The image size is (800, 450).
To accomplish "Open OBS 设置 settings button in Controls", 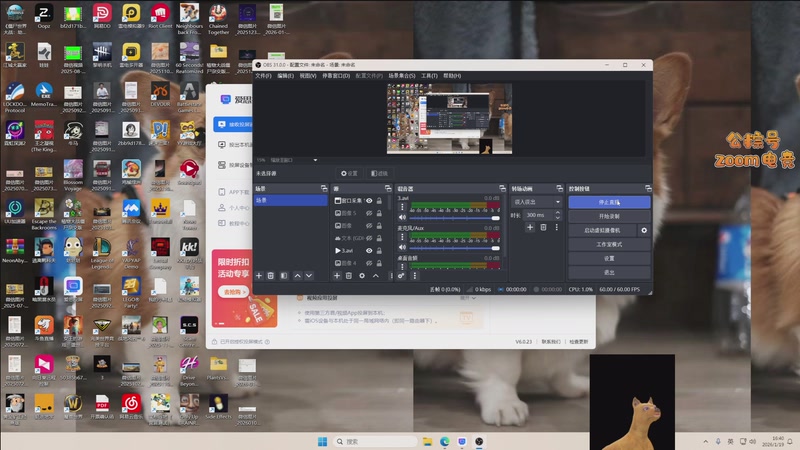I will click(x=609, y=259).
